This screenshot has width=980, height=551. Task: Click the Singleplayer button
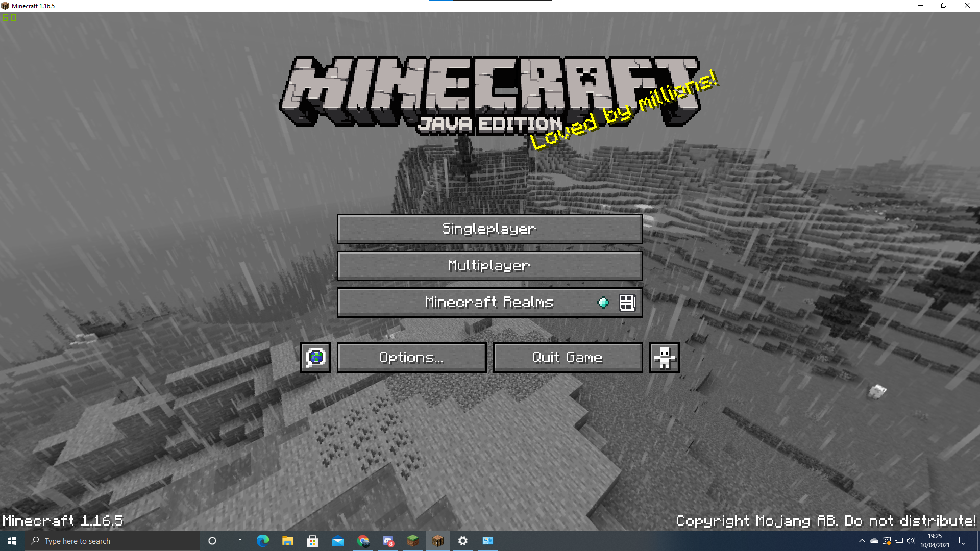coord(489,229)
